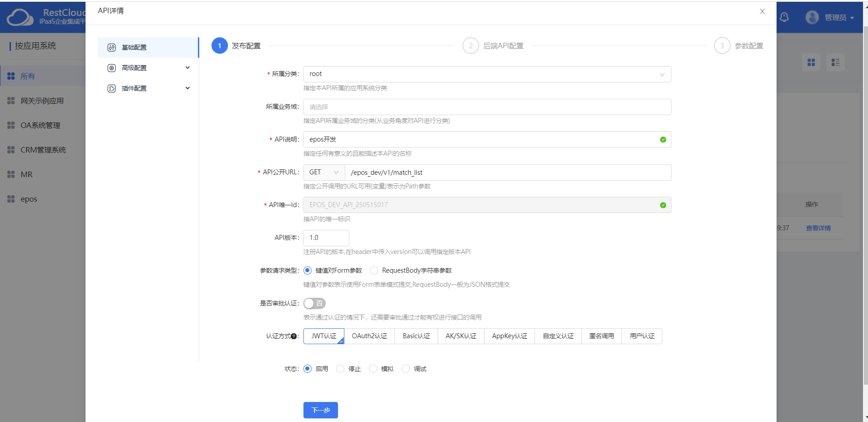The width and height of the screenshot is (868, 422).
Task: Open 查看详情 link
Action: (x=818, y=228)
